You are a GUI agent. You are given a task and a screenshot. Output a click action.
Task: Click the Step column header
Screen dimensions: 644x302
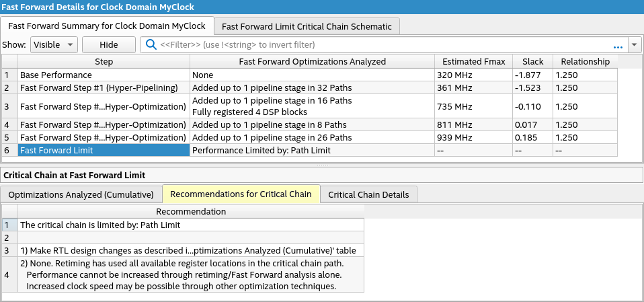[x=104, y=61]
